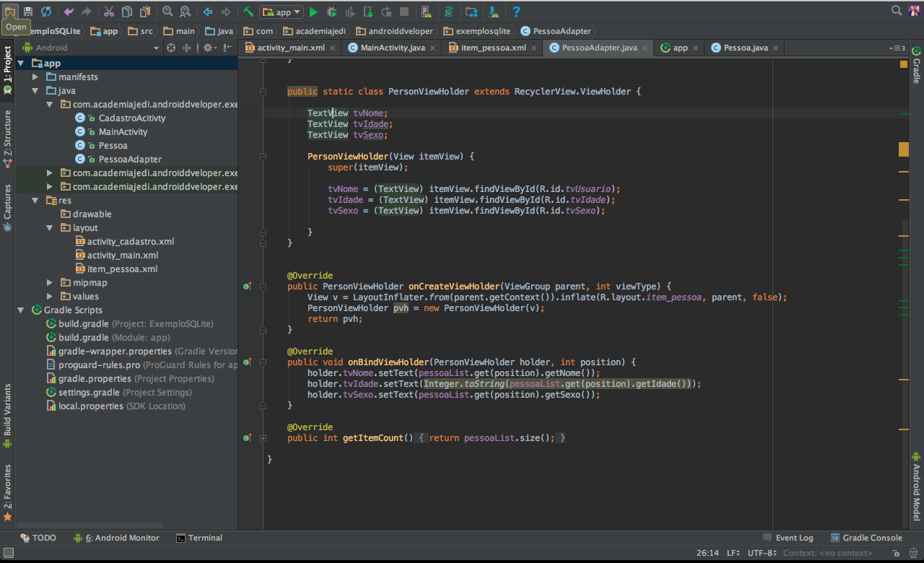This screenshot has width=924, height=563.
Task: Click the Undo arrow icon
Action: click(69, 12)
